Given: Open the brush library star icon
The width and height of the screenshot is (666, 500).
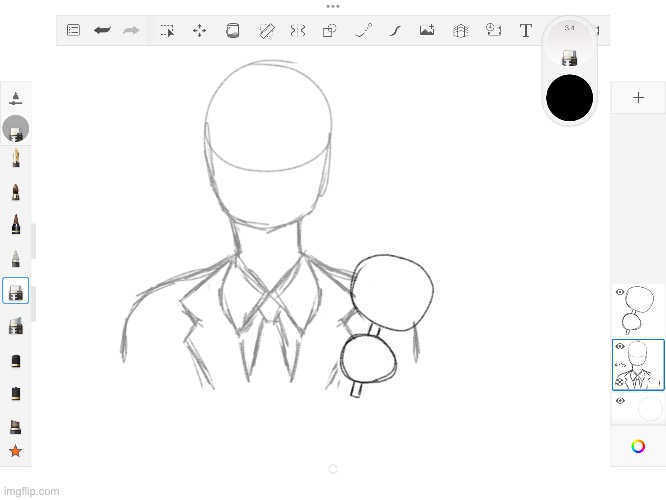Looking at the screenshot, I should [x=15, y=452].
